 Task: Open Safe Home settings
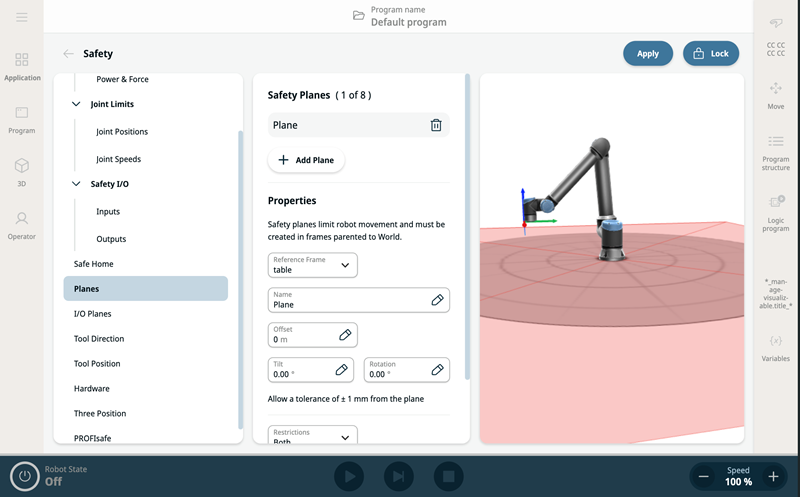pyautogui.click(x=93, y=264)
